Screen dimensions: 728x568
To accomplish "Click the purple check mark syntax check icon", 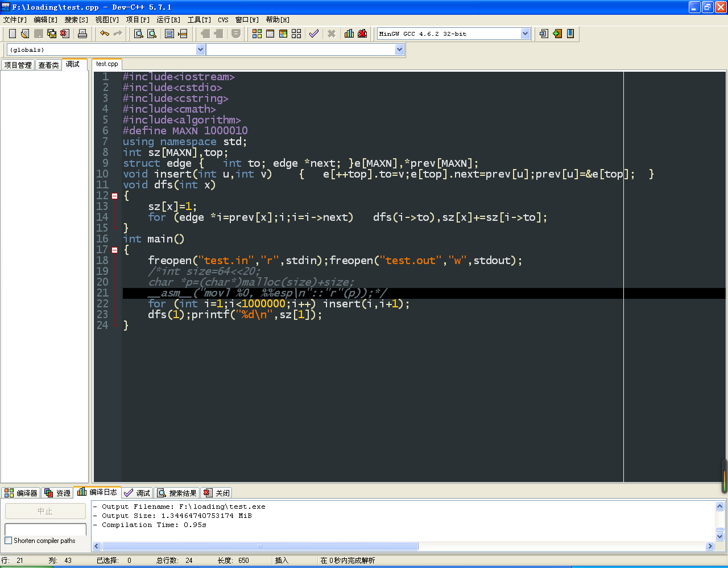I will (313, 34).
